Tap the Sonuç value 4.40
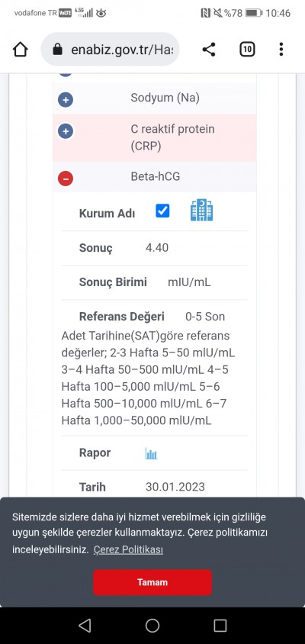Screen dimensions: 305x644 point(157,248)
